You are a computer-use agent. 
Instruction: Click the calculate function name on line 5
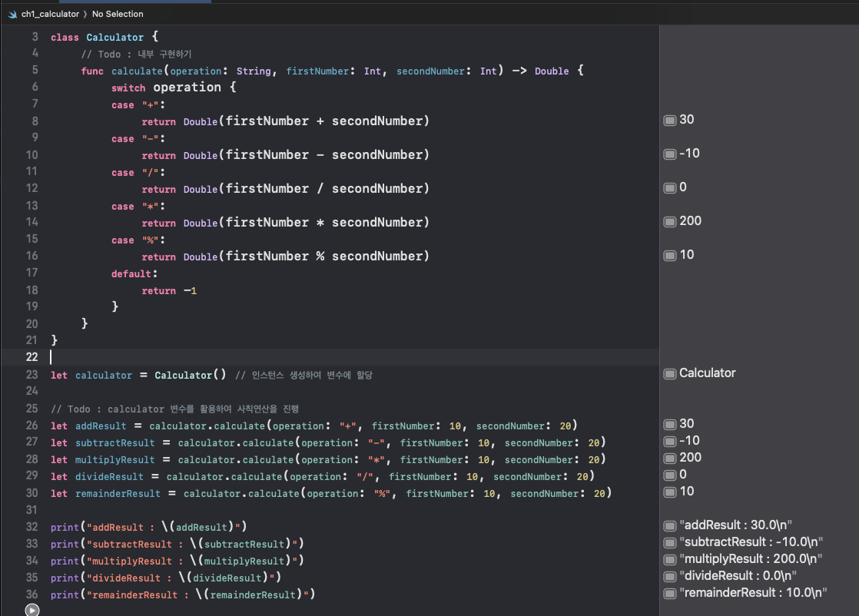tap(137, 71)
